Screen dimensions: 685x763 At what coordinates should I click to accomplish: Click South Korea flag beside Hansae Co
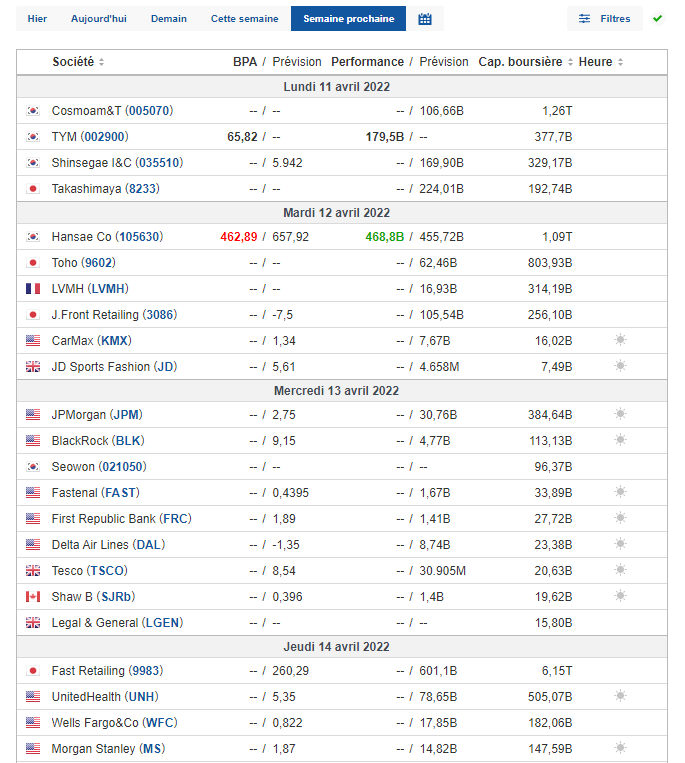(33, 237)
